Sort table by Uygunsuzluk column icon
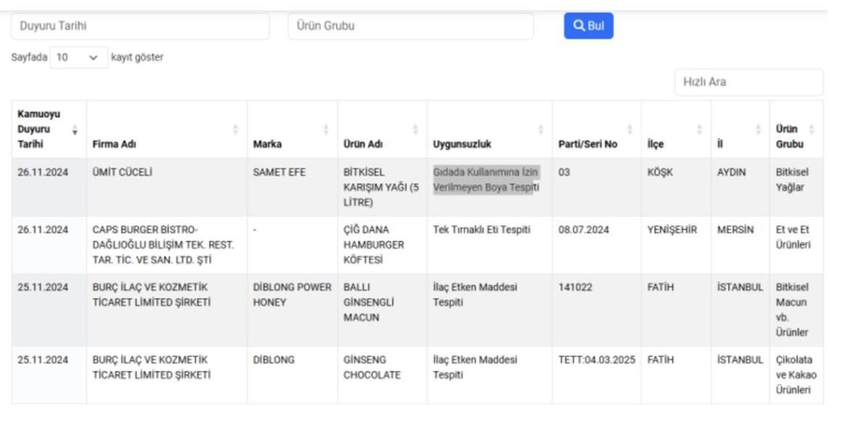Screen dimensions: 868x427 point(540,130)
